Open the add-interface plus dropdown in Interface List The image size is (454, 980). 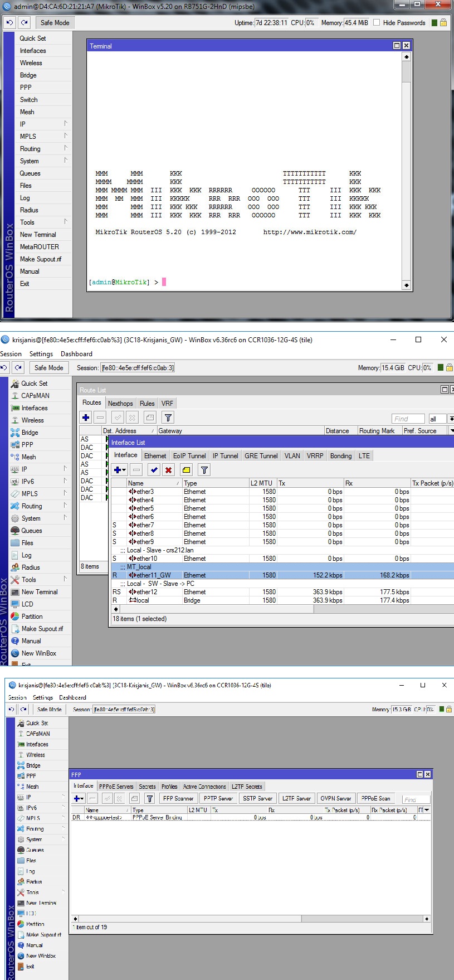pyautogui.click(x=120, y=470)
